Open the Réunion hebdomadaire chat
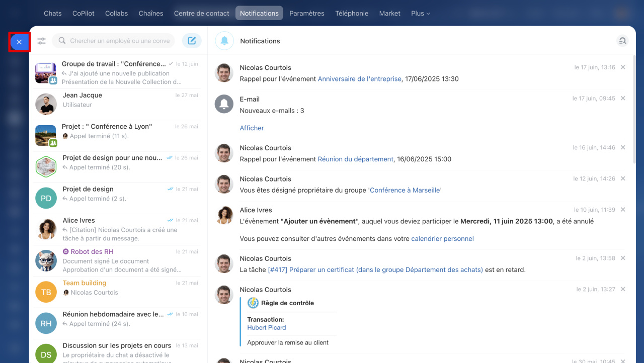This screenshot has height=363, width=644. coord(117,323)
